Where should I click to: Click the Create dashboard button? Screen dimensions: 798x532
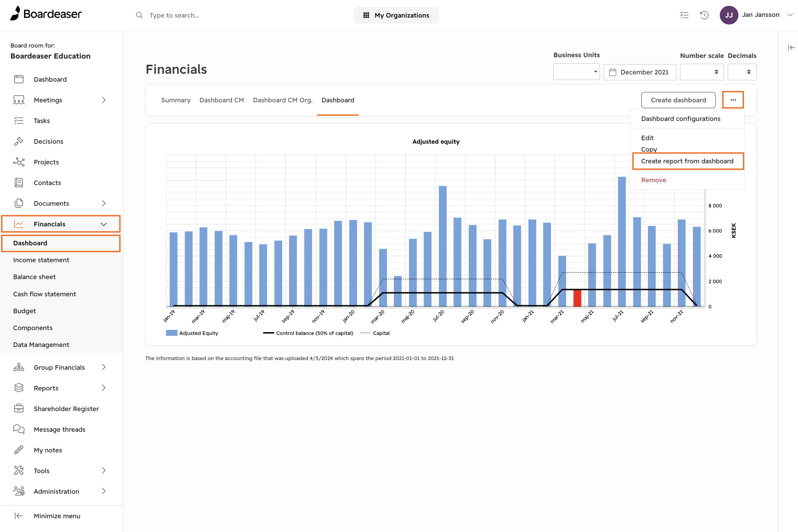678,100
